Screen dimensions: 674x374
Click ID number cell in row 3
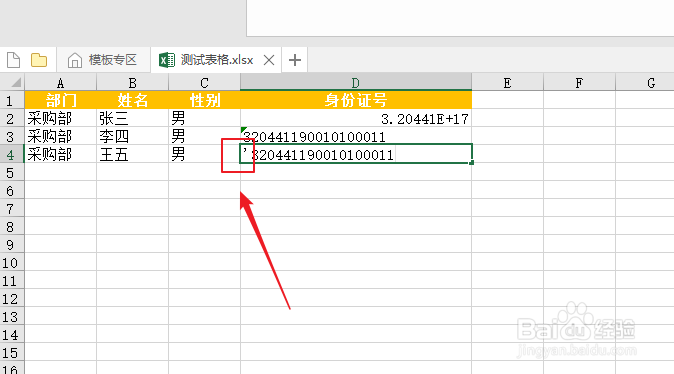pyautogui.click(x=356, y=136)
